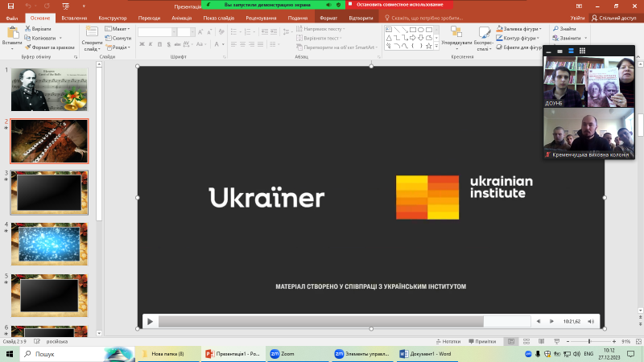Select slide 1 thumbnail with portrait

click(x=49, y=89)
